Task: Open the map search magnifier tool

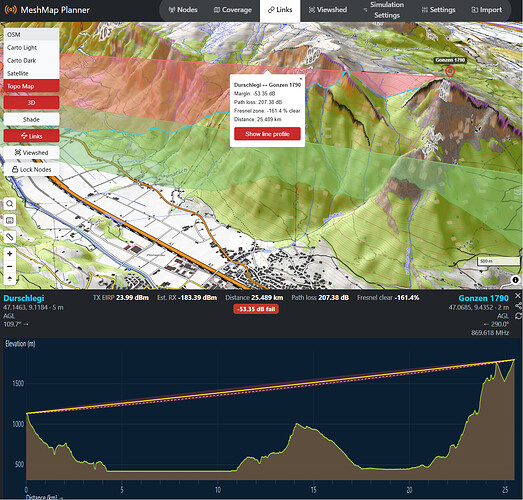Action: [x=10, y=203]
